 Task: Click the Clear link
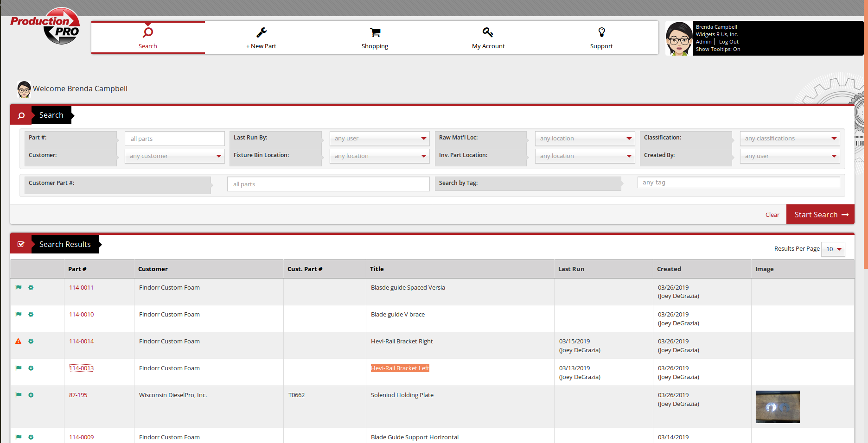pos(772,215)
